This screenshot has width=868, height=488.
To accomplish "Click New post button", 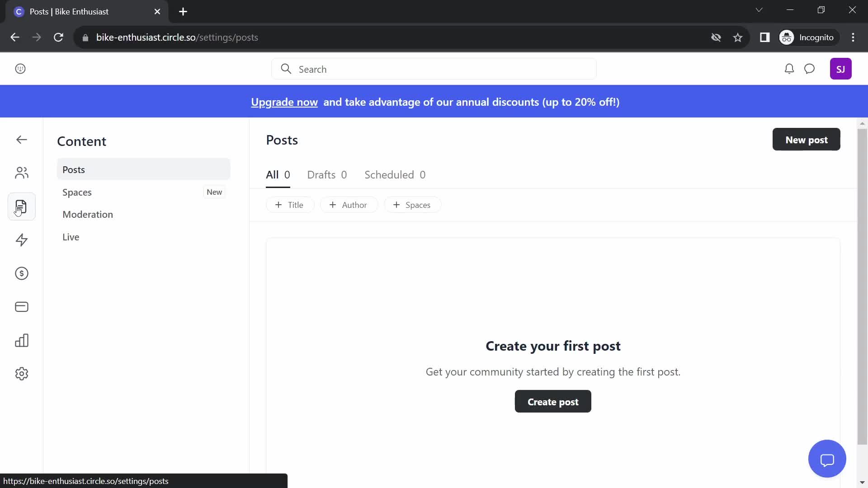I will click(807, 140).
